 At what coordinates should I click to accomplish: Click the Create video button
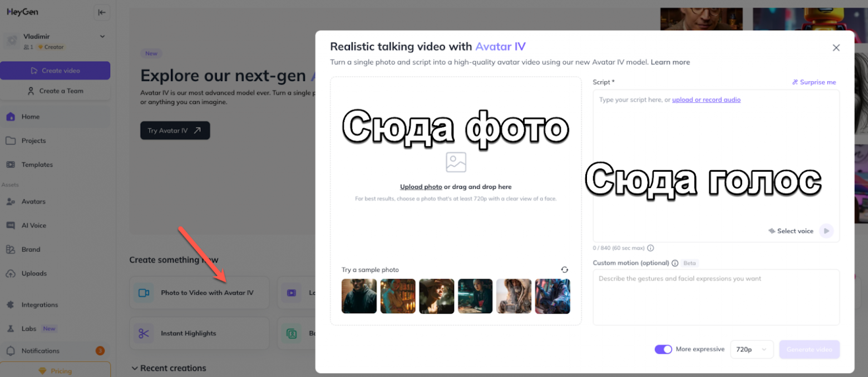click(x=55, y=71)
